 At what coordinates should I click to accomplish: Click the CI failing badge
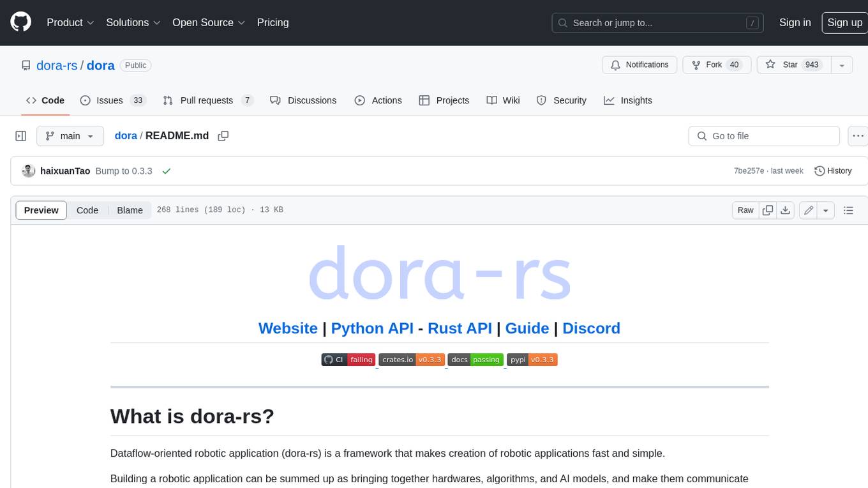point(348,360)
